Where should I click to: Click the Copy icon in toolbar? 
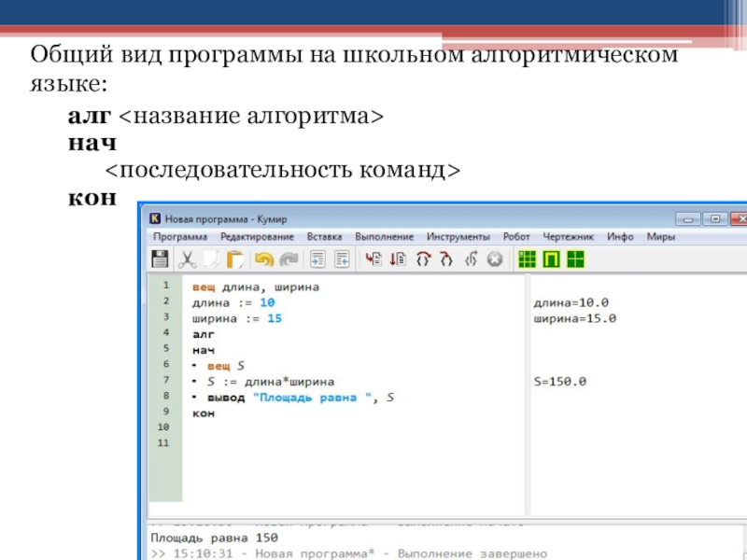coord(211,259)
